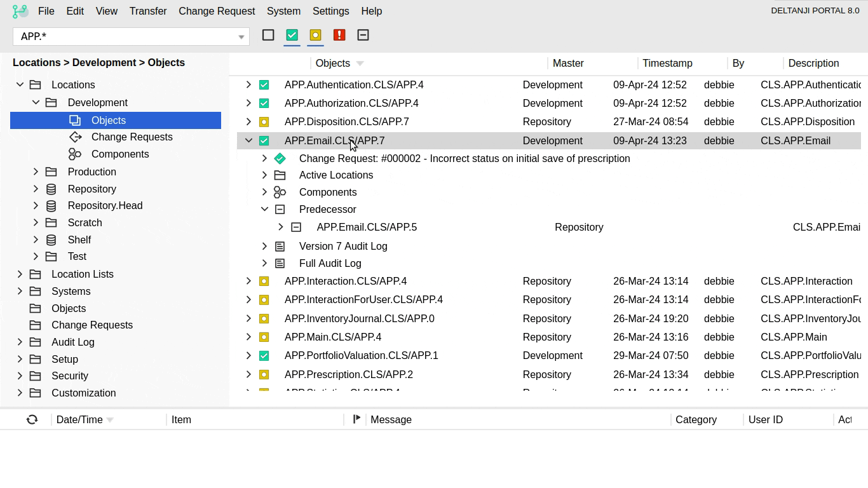Click the Active Locations folder icon
Image resolution: width=868 pixels, height=488 pixels.
point(280,175)
